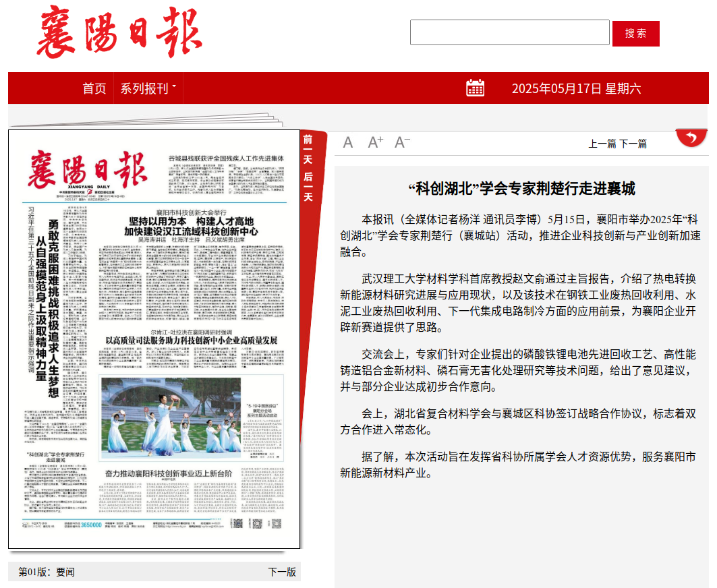The width and height of the screenshot is (717, 588).
Task: Click the 襄阳日报 masthead logo
Action: coord(118,32)
